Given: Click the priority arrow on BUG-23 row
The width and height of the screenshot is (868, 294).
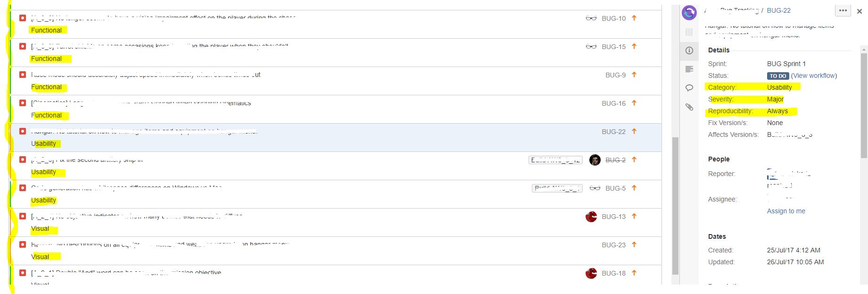Looking at the screenshot, I should (634, 244).
